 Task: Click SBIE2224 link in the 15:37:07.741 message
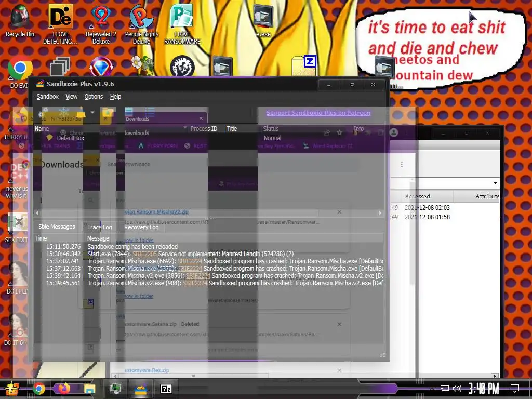[x=190, y=261]
